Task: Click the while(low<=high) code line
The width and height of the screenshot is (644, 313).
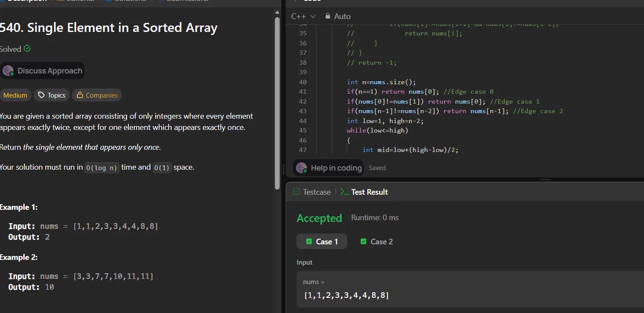Action: [x=377, y=130]
